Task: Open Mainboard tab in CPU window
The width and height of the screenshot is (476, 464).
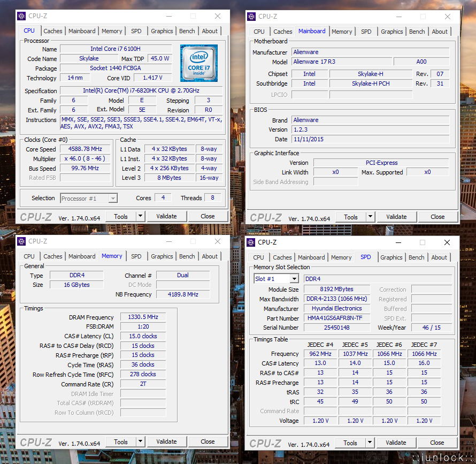Action: (x=82, y=31)
